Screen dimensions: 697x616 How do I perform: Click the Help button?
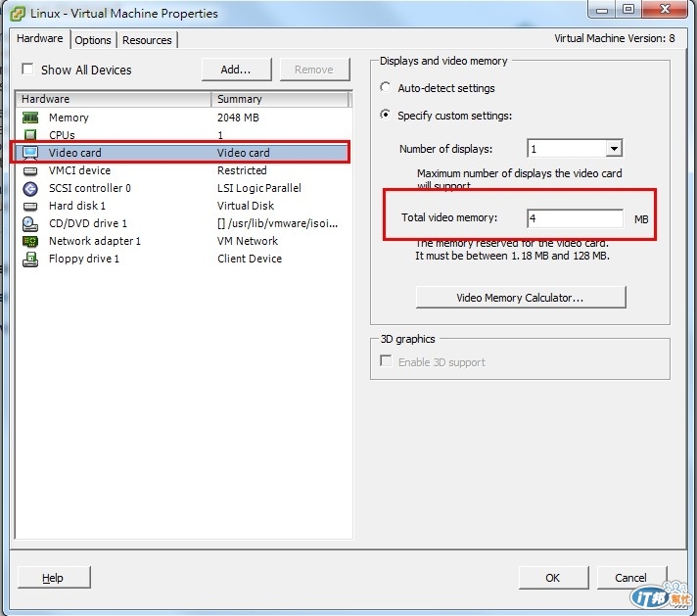[x=53, y=577]
